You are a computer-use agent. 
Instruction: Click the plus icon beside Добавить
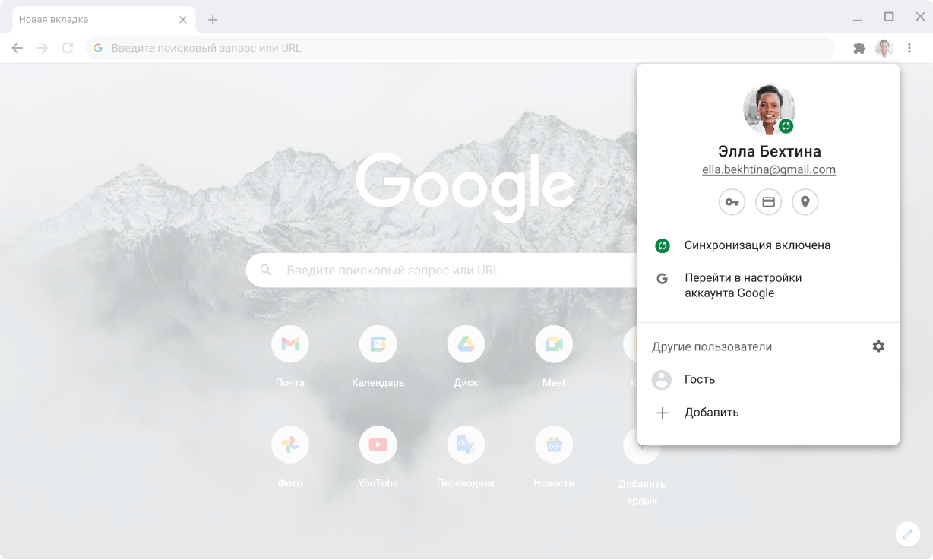pos(663,413)
